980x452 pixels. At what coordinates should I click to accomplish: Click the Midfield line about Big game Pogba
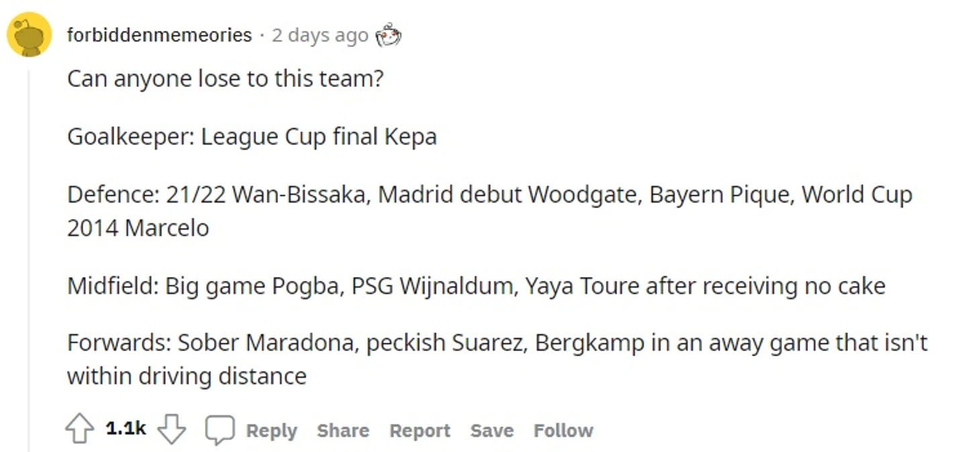tap(476, 286)
